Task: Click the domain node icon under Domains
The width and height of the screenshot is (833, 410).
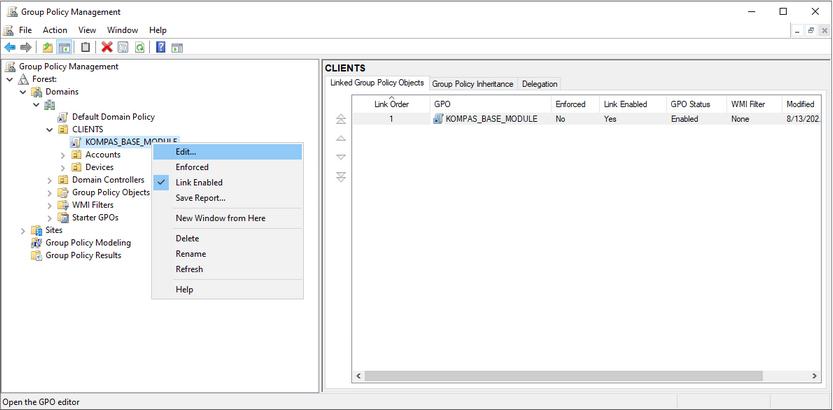Action: coord(50,105)
